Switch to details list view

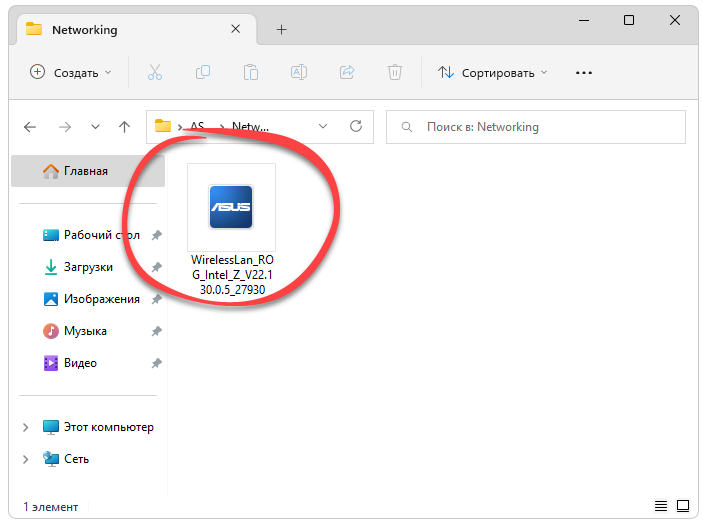[x=660, y=507]
